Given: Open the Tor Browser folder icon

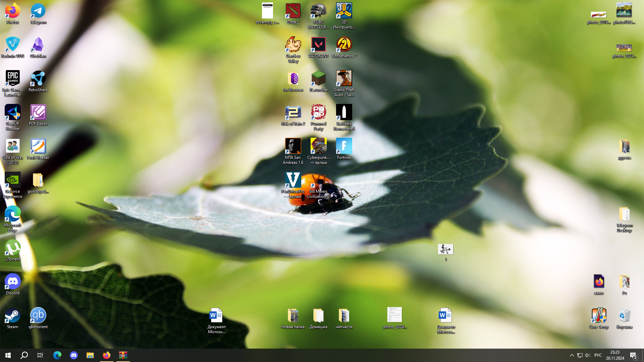Looking at the screenshot, I should click(x=293, y=81).
